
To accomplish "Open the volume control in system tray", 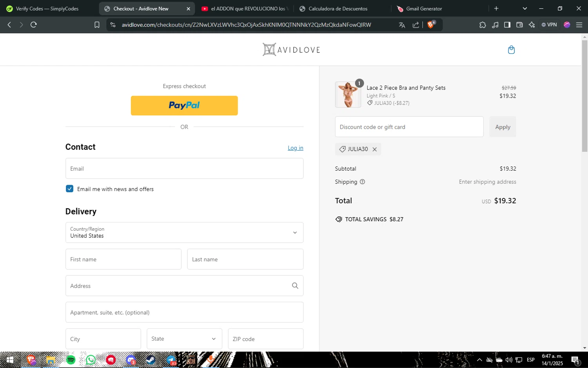I will 509,360.
